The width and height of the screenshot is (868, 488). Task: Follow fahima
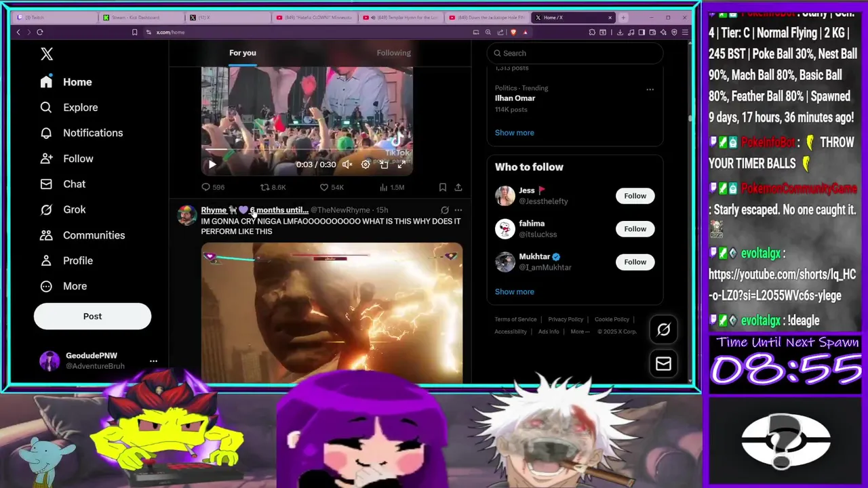635,229
